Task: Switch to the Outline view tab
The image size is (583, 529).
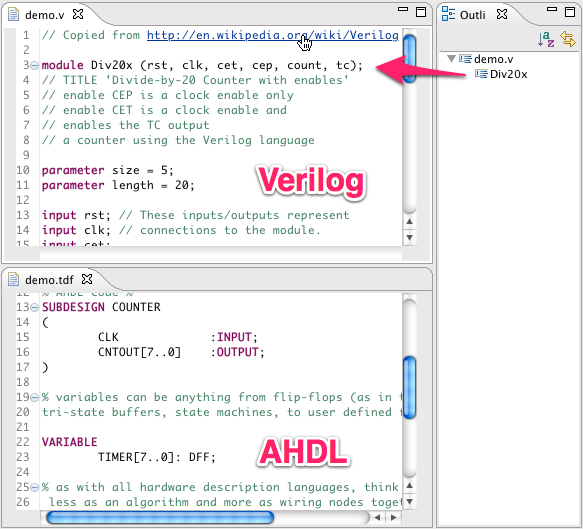Action: [x=472, y=15]
